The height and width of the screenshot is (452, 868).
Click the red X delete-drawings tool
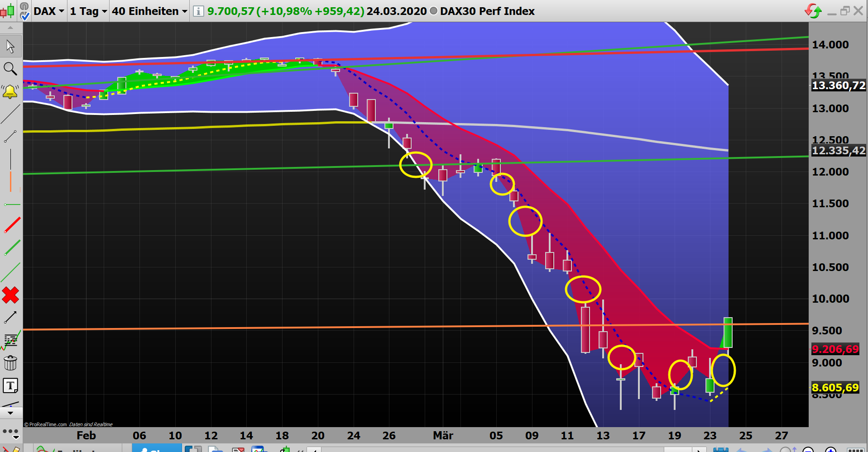10,295
